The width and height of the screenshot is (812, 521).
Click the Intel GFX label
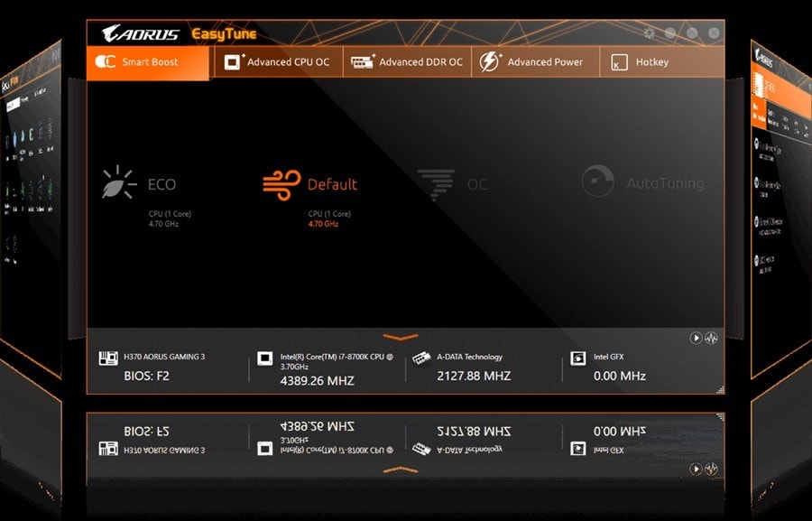(608, 357)
